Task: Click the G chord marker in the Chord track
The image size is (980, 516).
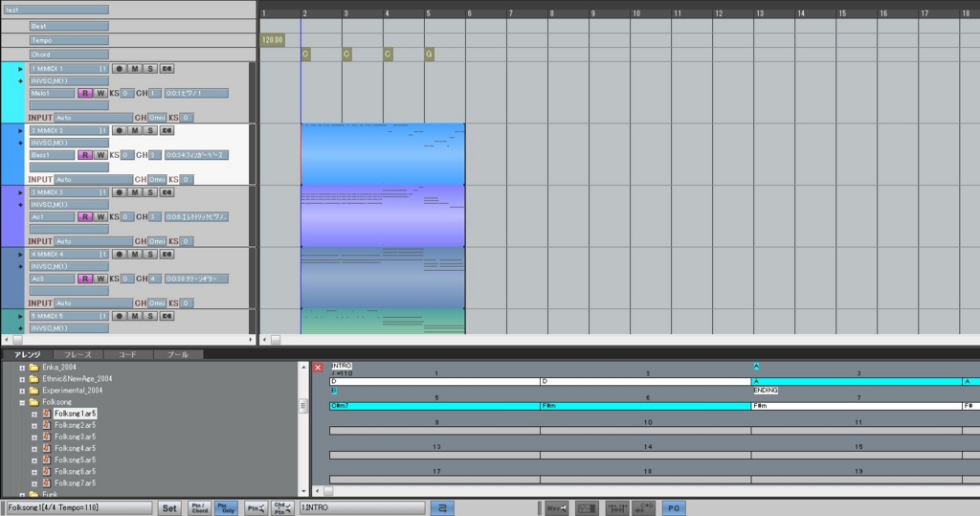Action: click(x=429, y=55)
